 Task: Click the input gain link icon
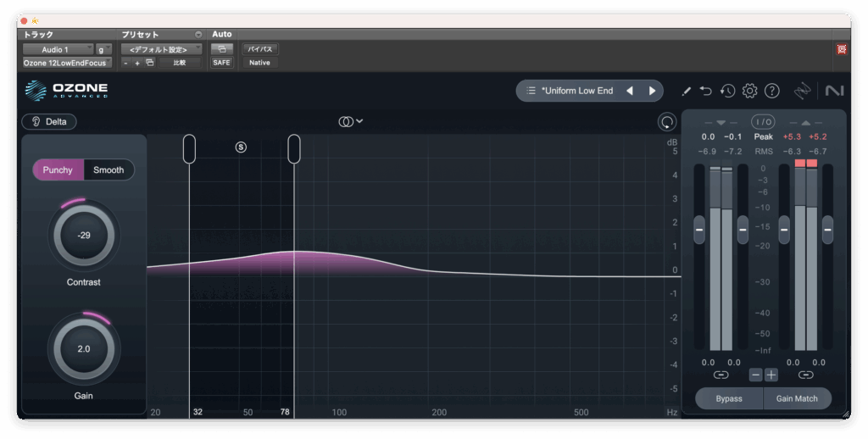coord(721,375)
